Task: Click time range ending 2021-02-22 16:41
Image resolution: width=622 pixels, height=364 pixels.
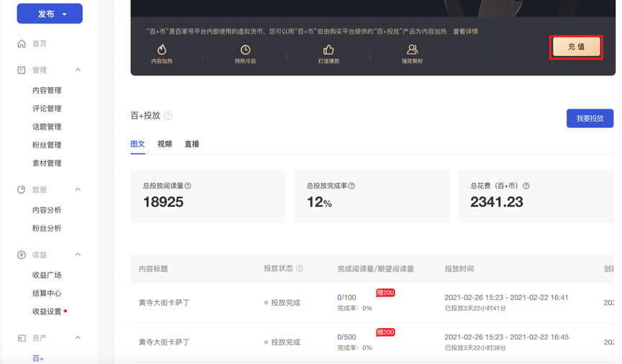Action: tap(506, 297)
